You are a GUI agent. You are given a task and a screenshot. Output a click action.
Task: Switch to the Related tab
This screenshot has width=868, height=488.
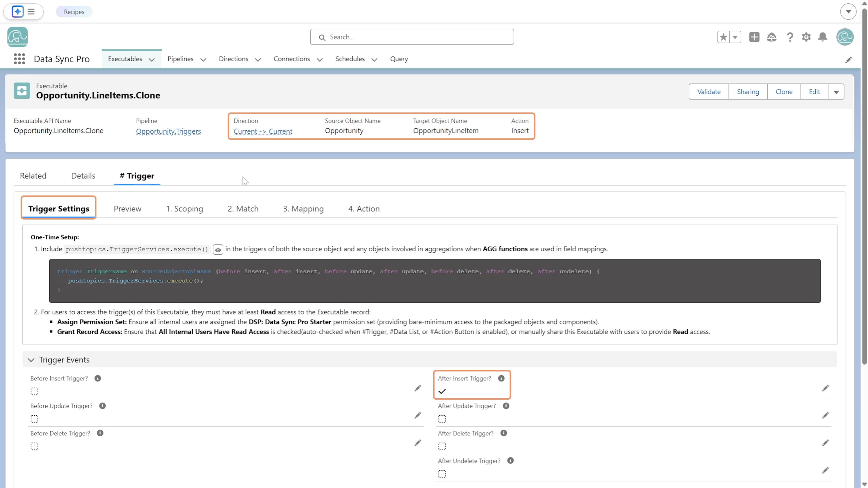[33, 176]
